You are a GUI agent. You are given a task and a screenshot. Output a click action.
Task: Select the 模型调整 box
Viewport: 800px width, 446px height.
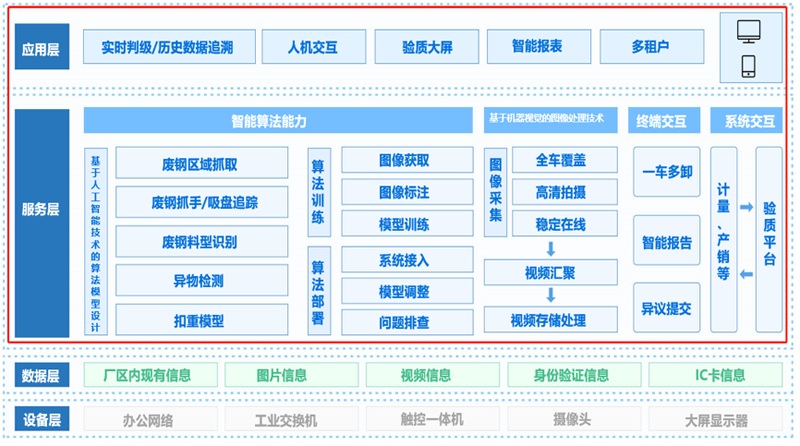[x=404, y=291]
